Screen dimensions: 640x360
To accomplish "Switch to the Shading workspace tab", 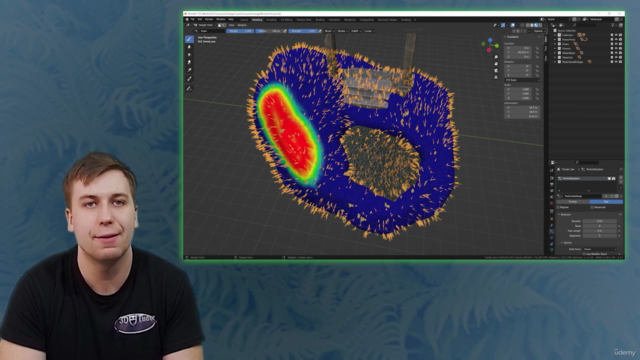I will point(320,20).
